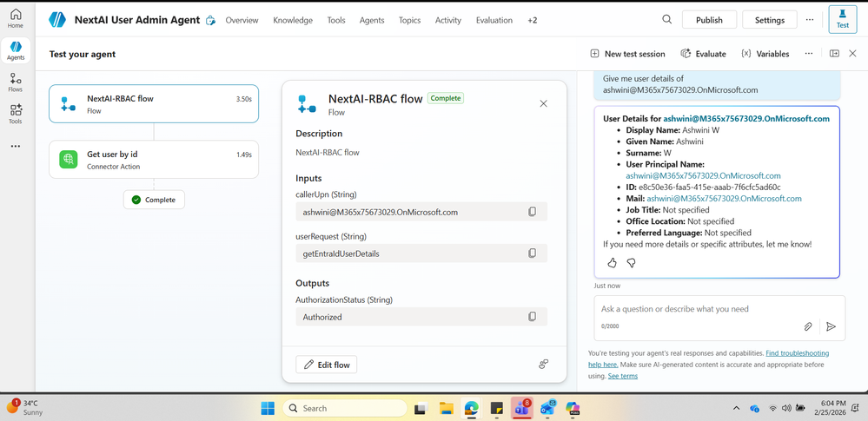Open the Windows Start menu
The image size is (868, 421).
pyautogui.click(x=268, y=408)
